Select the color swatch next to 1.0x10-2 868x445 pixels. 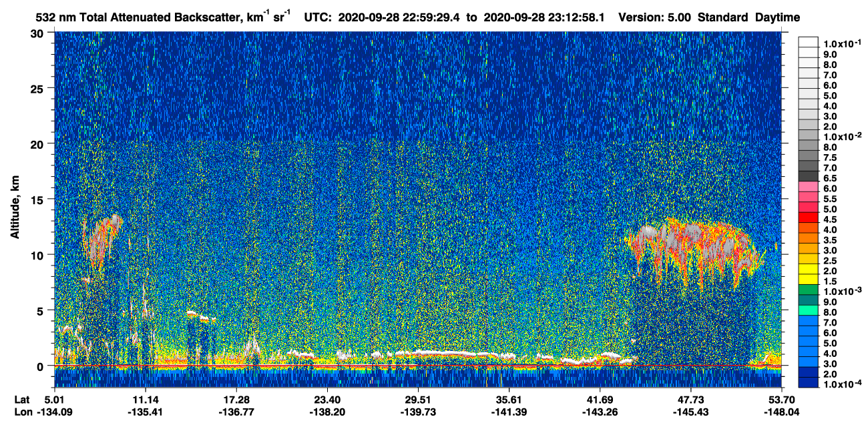tap(809, 135)
